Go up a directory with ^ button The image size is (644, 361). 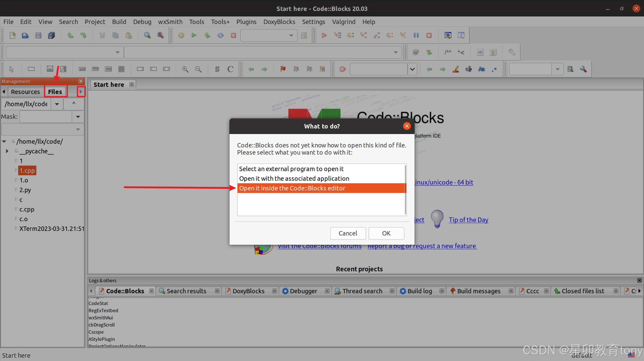pos(74,104)
